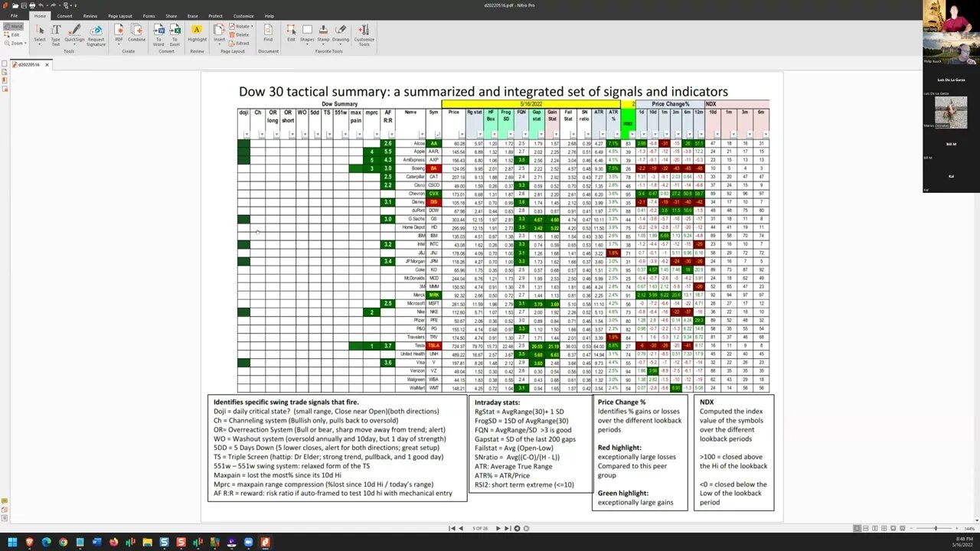
Task: Open Customize Tools
Action: point(364,34)
